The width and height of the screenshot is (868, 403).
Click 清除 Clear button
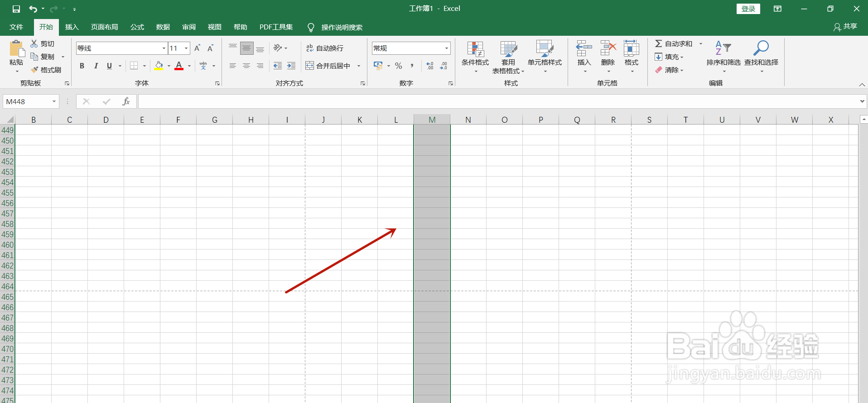[x=669, y=70]
